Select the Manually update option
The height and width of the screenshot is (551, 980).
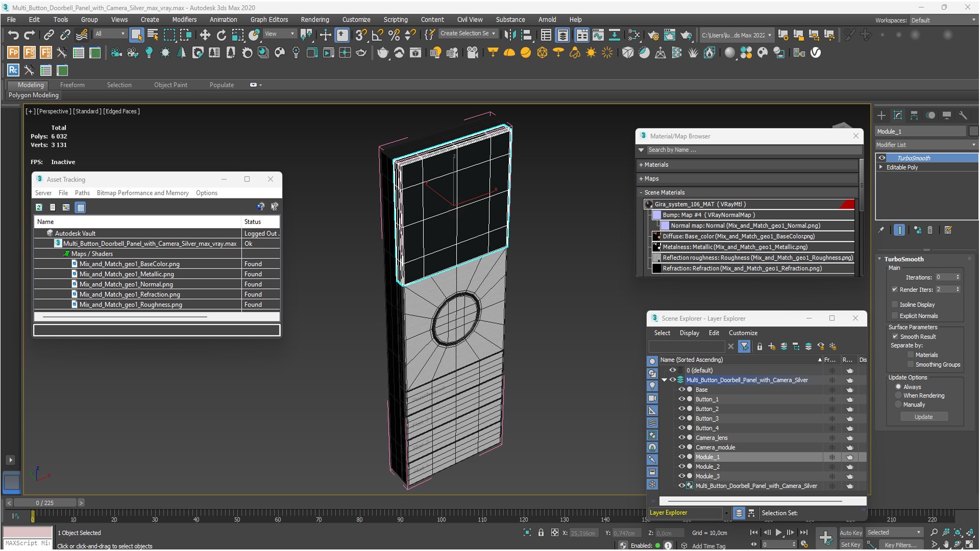tap(898, 405)
